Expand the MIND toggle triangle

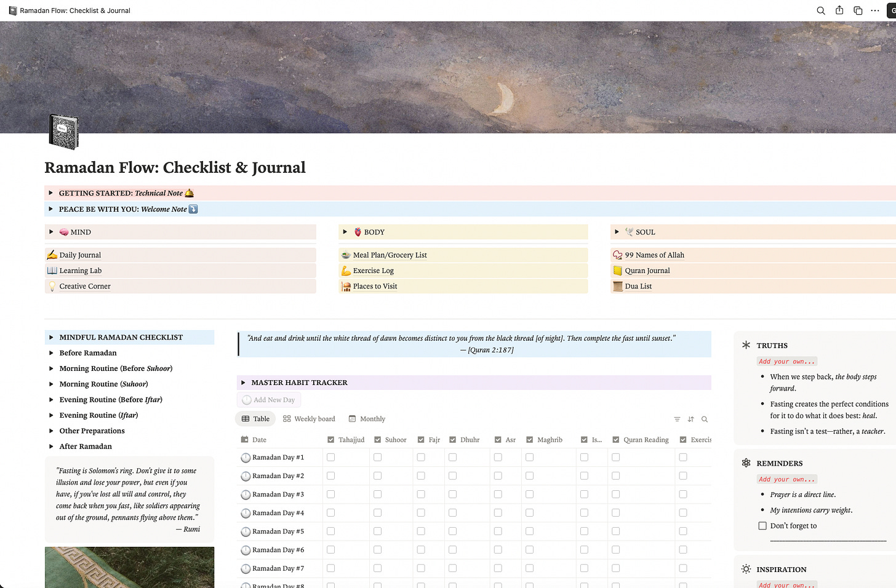tap(50, 232)
